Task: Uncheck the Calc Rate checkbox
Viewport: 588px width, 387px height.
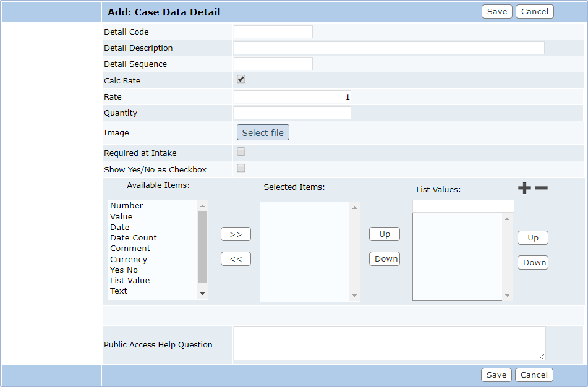Action: (x=241, y=79)
